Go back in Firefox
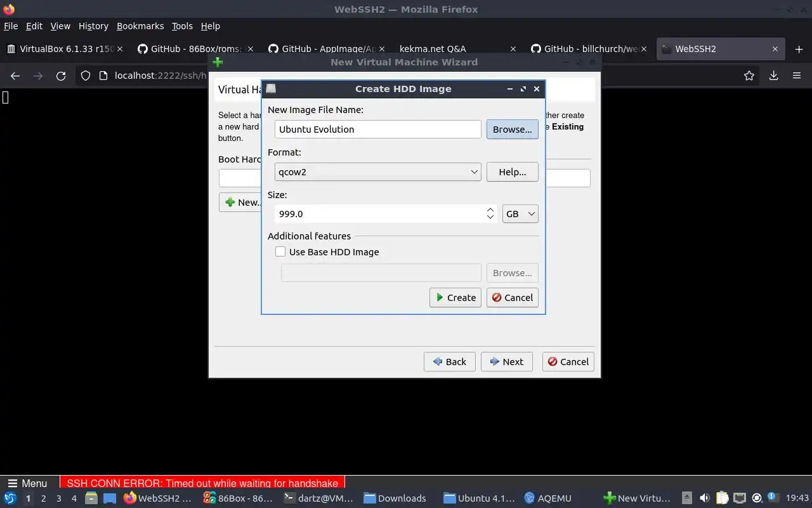 [x=15, y=76]
